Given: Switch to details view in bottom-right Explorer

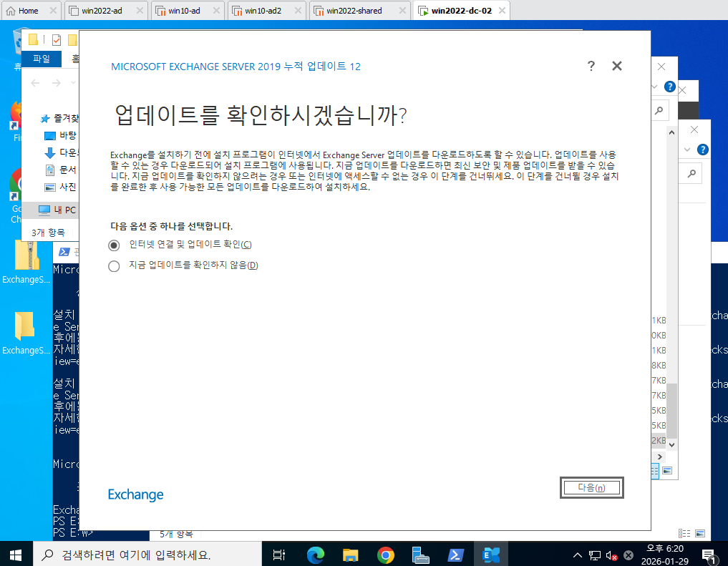Looking at the screenshot, I should [684, 534].
